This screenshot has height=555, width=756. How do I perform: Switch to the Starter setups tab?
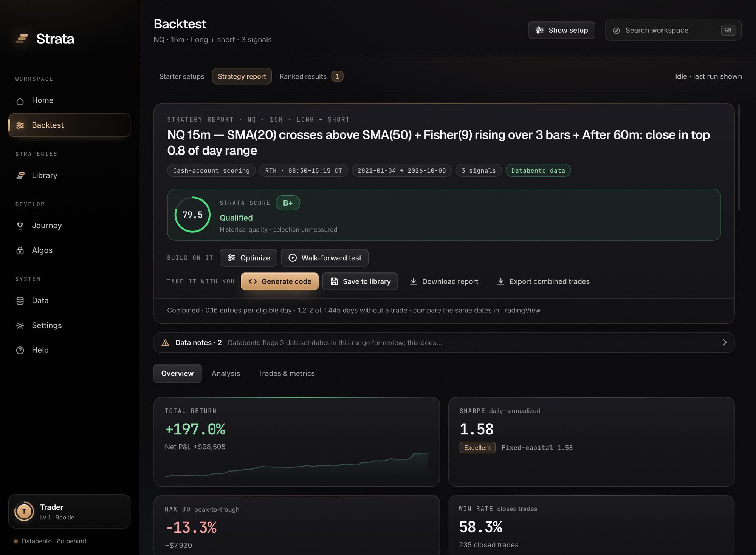[x=182, y=76]
